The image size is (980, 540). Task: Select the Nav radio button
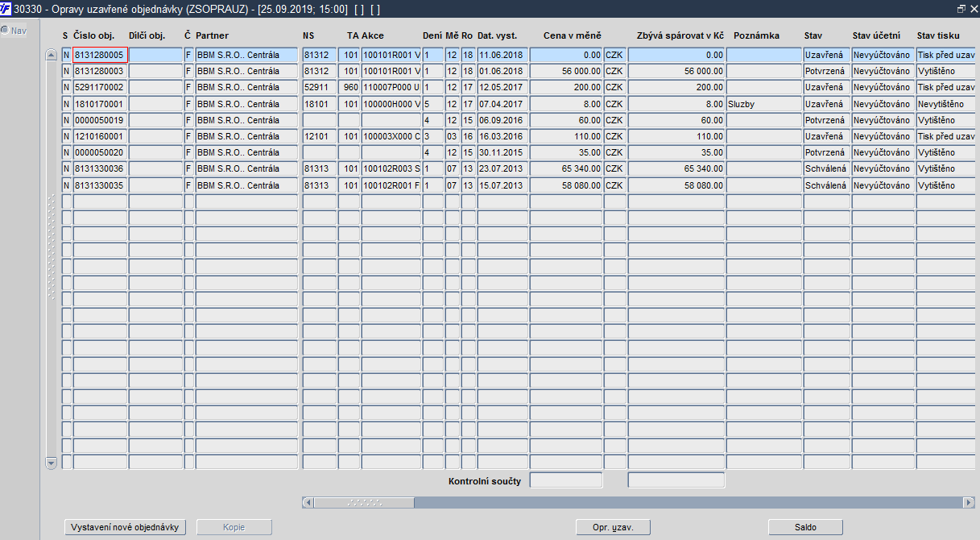5,31
